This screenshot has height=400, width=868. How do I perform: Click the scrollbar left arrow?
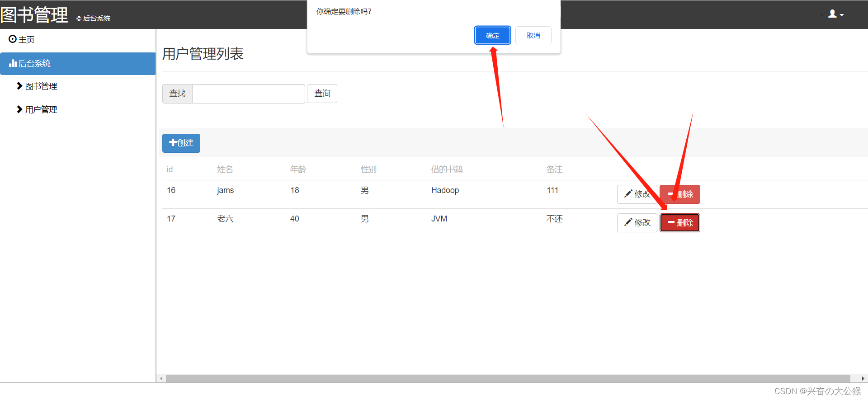tap(161, 379)
